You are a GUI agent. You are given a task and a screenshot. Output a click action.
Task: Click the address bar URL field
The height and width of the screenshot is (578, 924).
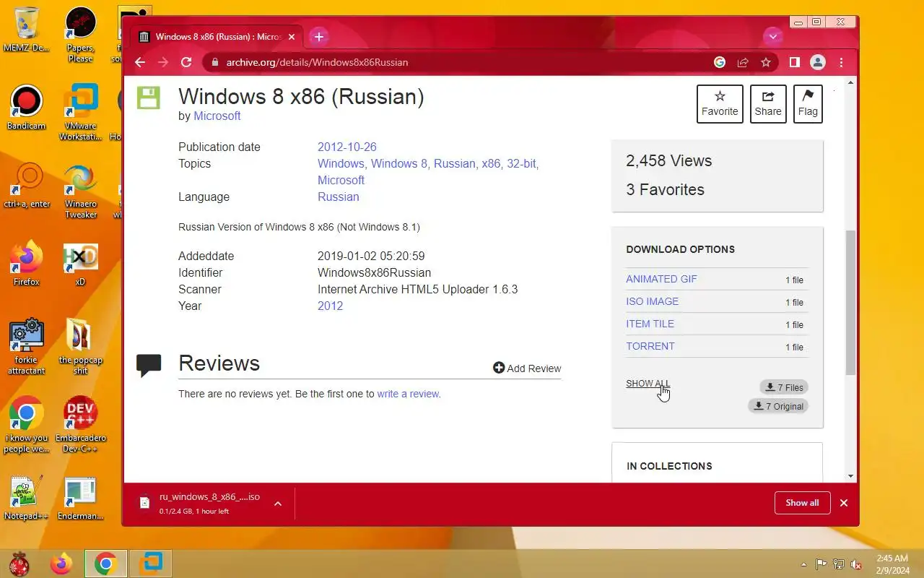tap(462, 62)
